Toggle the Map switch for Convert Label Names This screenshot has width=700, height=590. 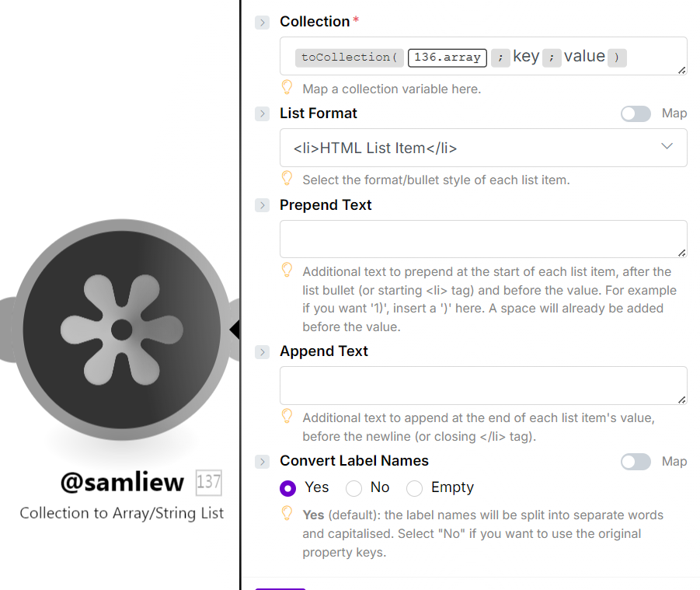coord(636,462)
